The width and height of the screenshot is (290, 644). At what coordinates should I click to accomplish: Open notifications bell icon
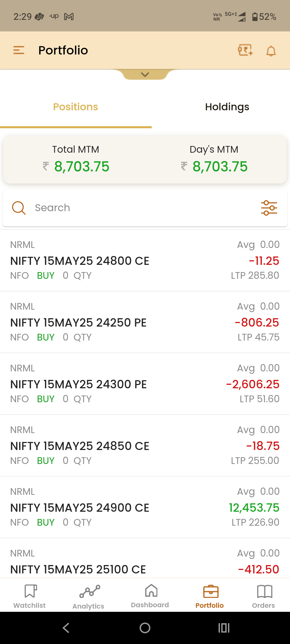coord(271,51)
